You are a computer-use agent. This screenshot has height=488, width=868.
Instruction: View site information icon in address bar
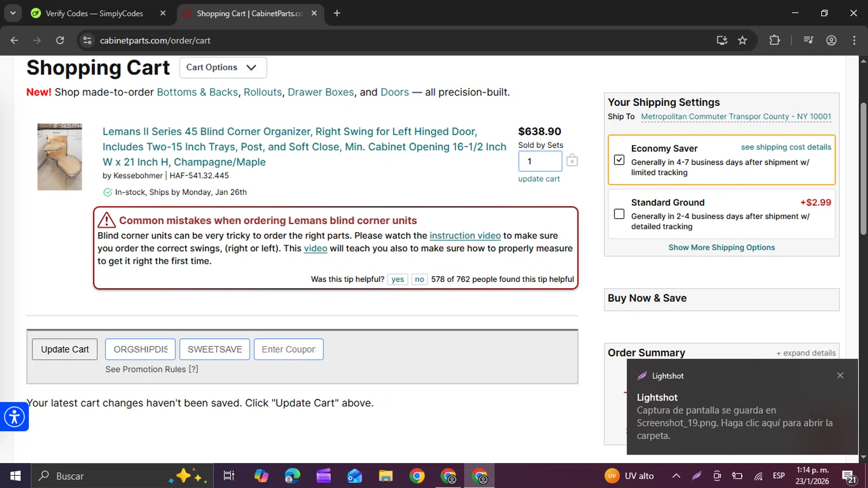coord(87,41)
